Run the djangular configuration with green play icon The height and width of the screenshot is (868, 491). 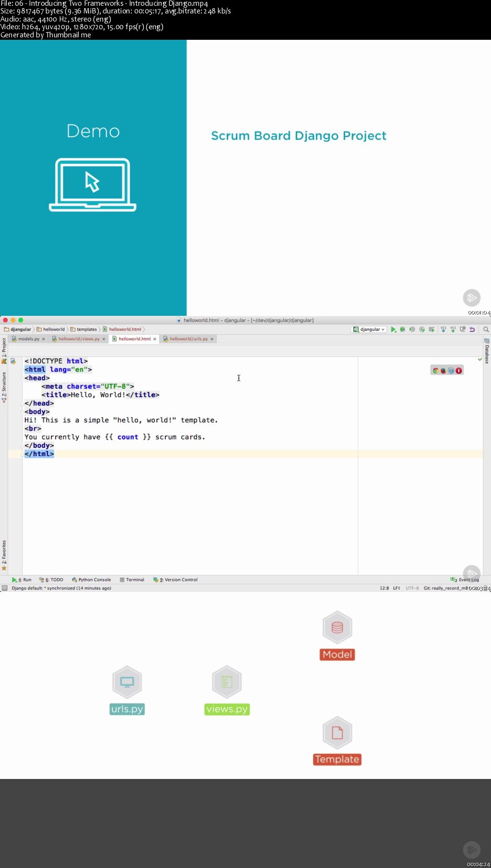[x=393, y=329]
